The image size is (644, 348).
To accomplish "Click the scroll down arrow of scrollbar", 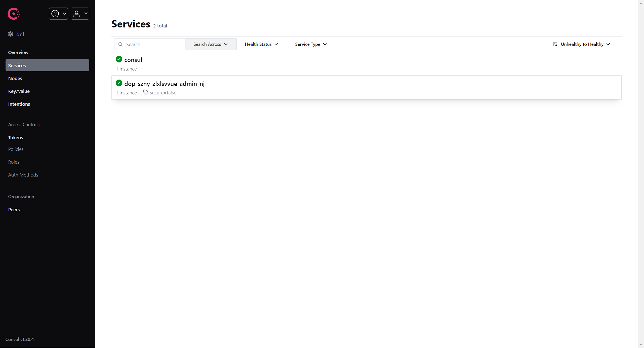I will pos(641,345).
